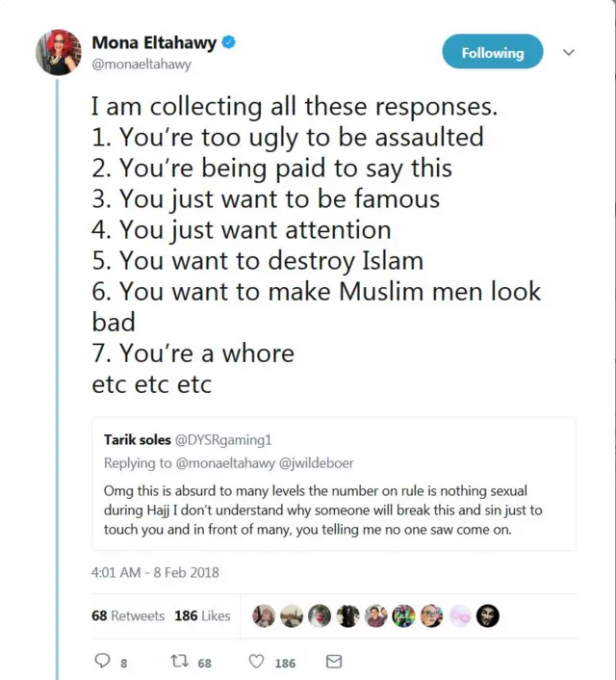Click the tweet timestamp 4:01 AM
This screenshot has height=680, width=616.
[x=155, y=572]
